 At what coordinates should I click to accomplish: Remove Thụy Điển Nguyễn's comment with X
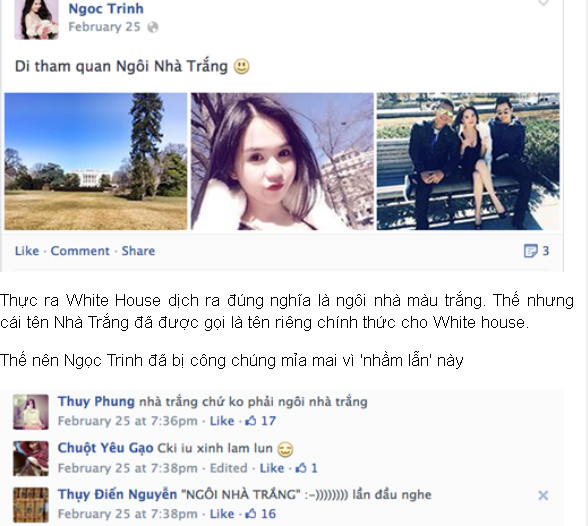(x=543, y=495)
